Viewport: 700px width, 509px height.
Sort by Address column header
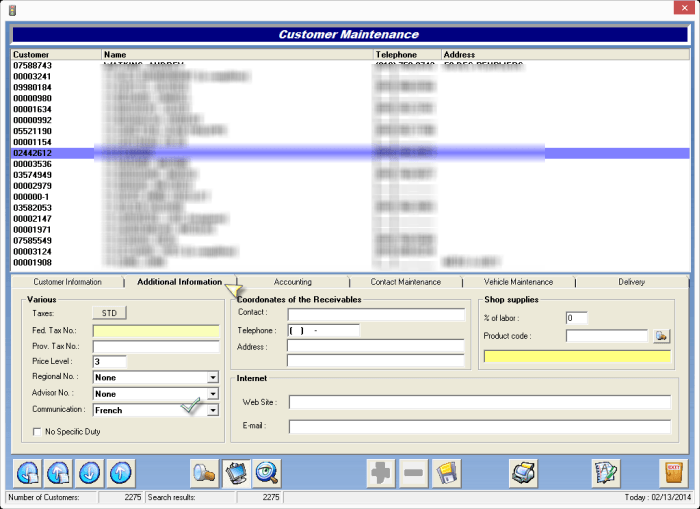point(566,54)
